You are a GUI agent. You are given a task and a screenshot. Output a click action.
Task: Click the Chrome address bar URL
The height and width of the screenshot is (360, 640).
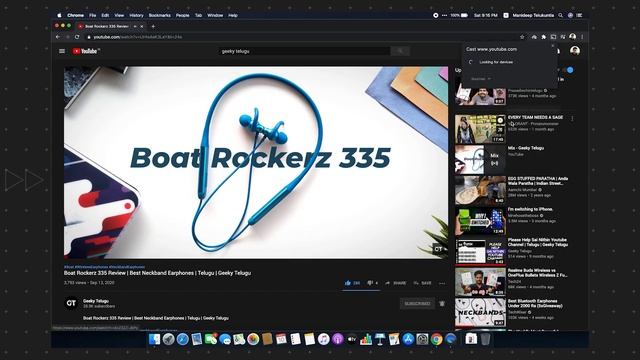[x=138, y=37]
